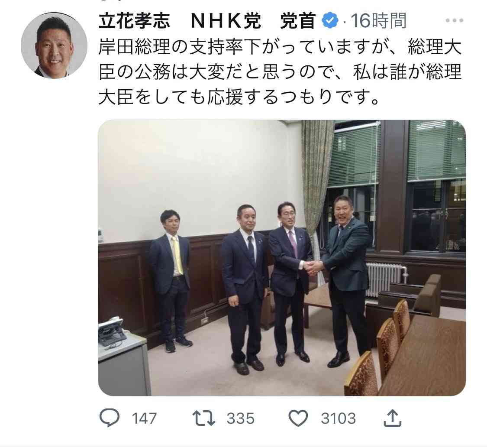
Task: Click the blue verified badge
Action: (x=329, y=20)
